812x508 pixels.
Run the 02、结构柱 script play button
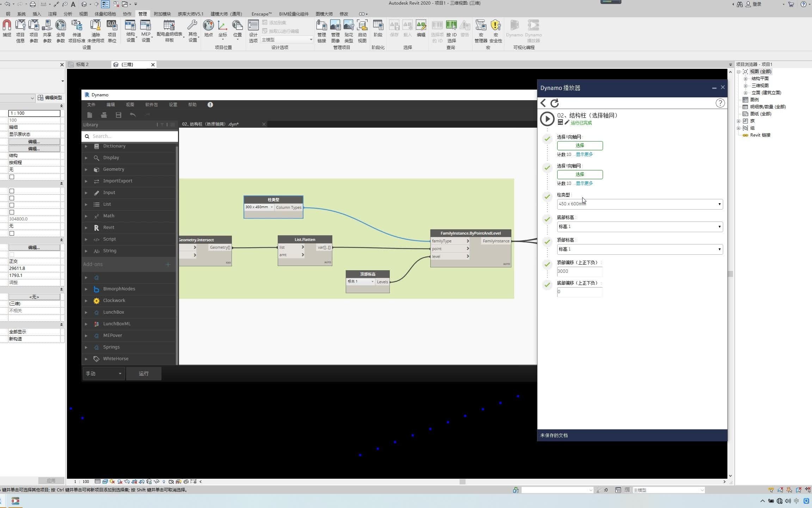point(547,119)
